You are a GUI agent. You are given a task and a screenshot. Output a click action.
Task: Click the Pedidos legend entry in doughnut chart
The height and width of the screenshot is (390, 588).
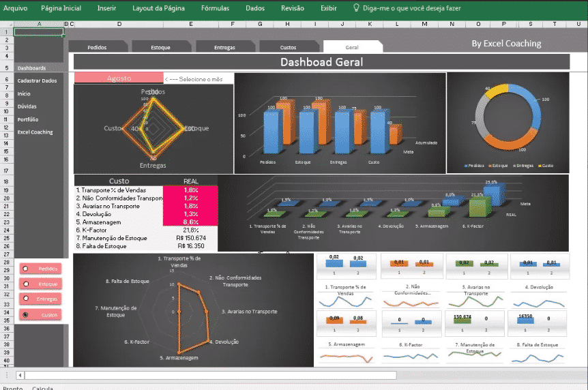click(474, 166)
